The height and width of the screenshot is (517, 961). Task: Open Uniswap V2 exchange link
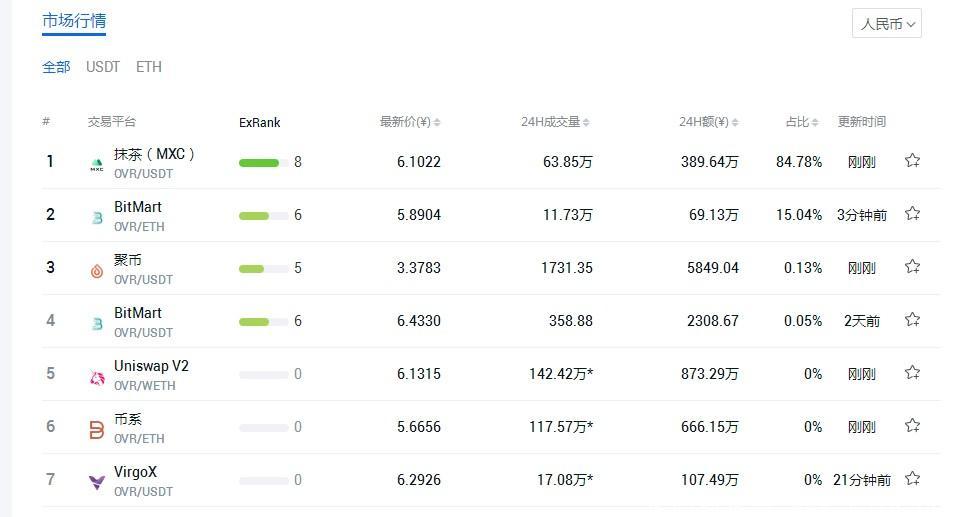point(151,366)
